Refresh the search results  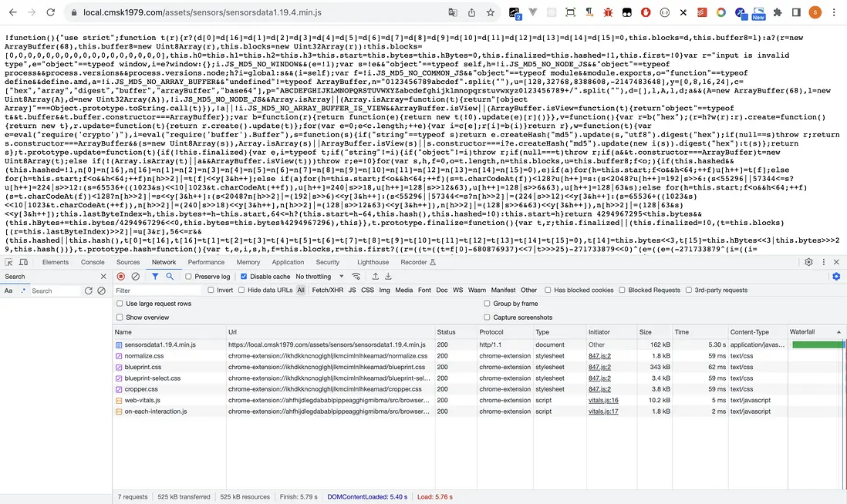click(89, 291)
